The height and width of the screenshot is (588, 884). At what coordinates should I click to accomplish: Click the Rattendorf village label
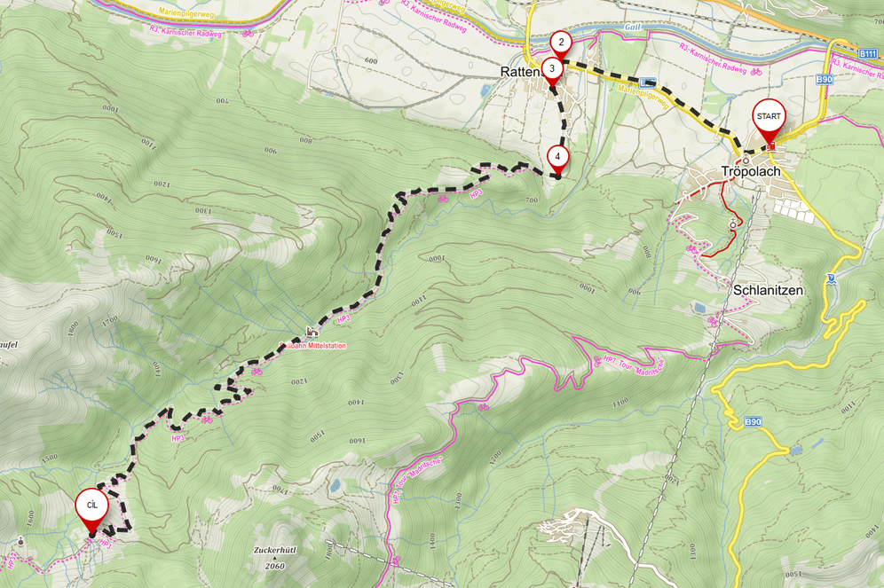coord(522,72)
